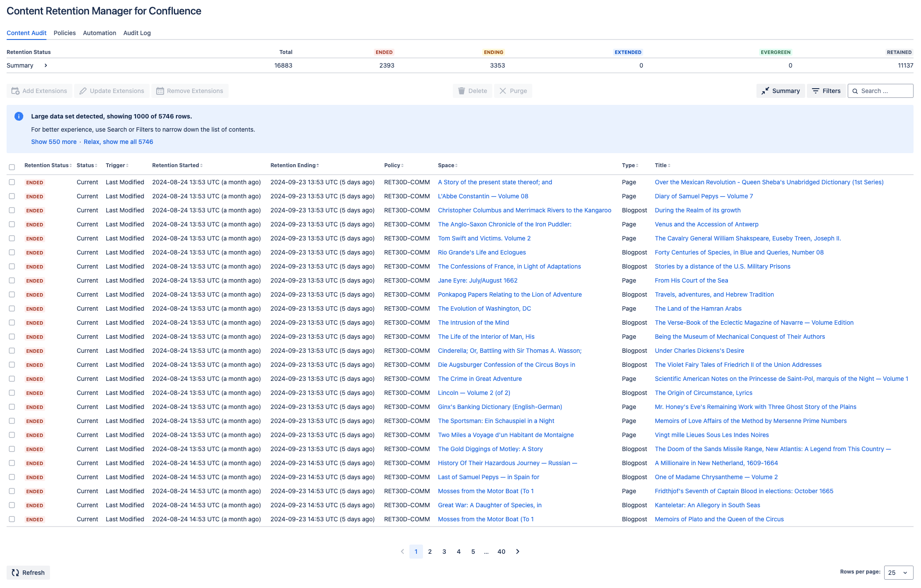This screenshot has width=921, height=588.
Task: Click the Summary collapse arrows icon
Action: tap(765, 91)
